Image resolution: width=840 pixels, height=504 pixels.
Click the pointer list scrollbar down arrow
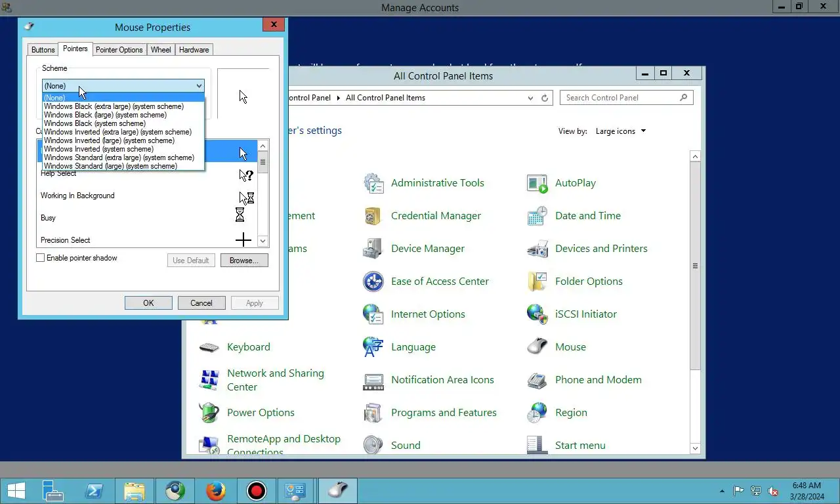(263, 241)
